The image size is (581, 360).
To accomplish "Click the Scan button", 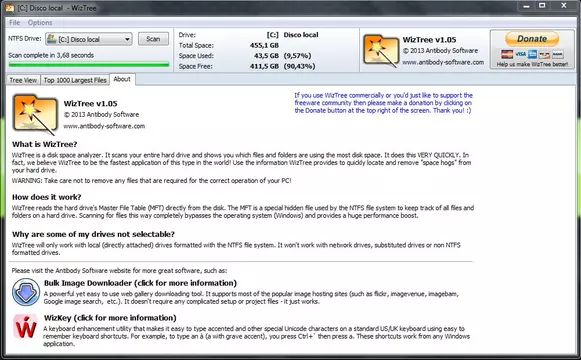I will [x=153, y=39].
